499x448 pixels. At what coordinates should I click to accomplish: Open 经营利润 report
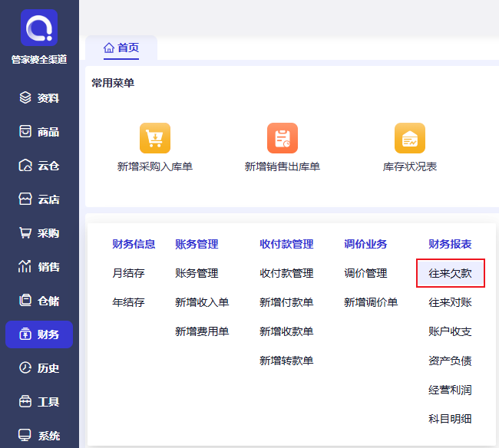450,390
